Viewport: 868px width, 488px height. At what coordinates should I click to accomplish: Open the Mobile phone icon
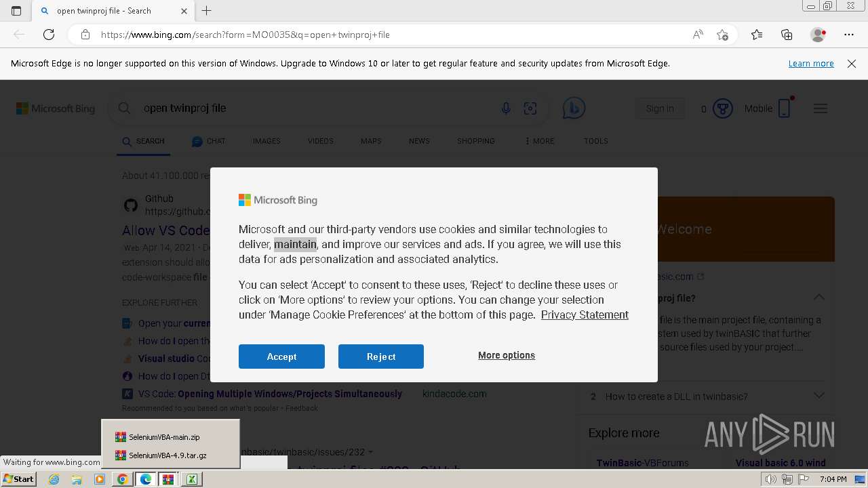click(785, 108)
